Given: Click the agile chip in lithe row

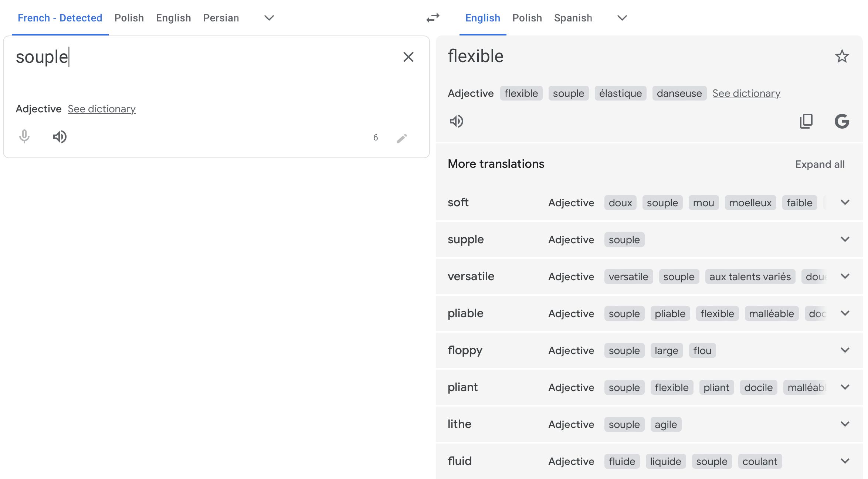Looking at the screenshot, I should point(666,424).
